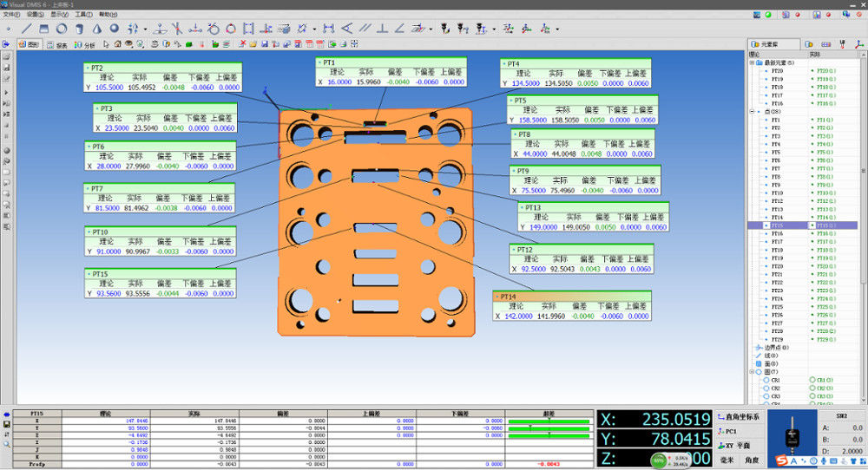Collapse the recent elements tree node
868x470 pixels.
pos(752,62)
